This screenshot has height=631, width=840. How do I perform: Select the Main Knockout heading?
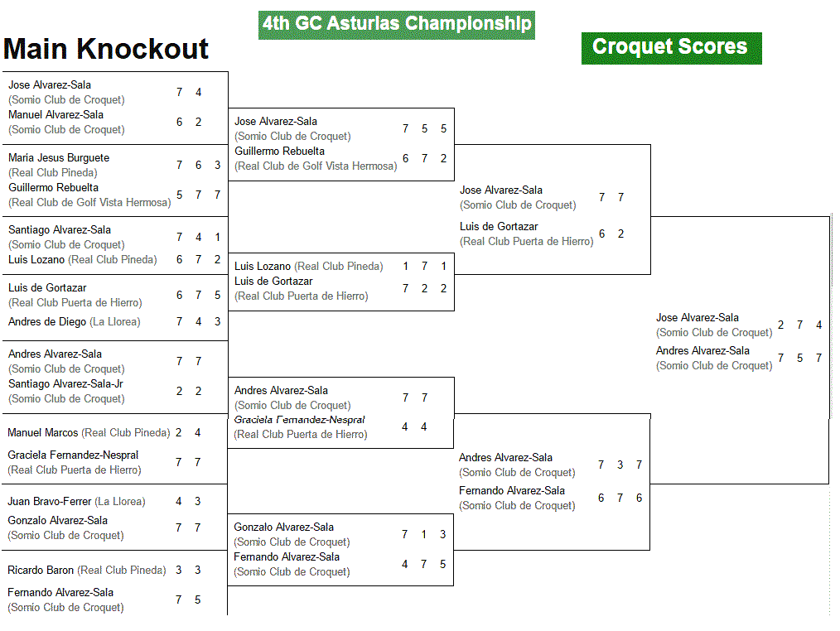pyautogui.click(x=105, y=49)
